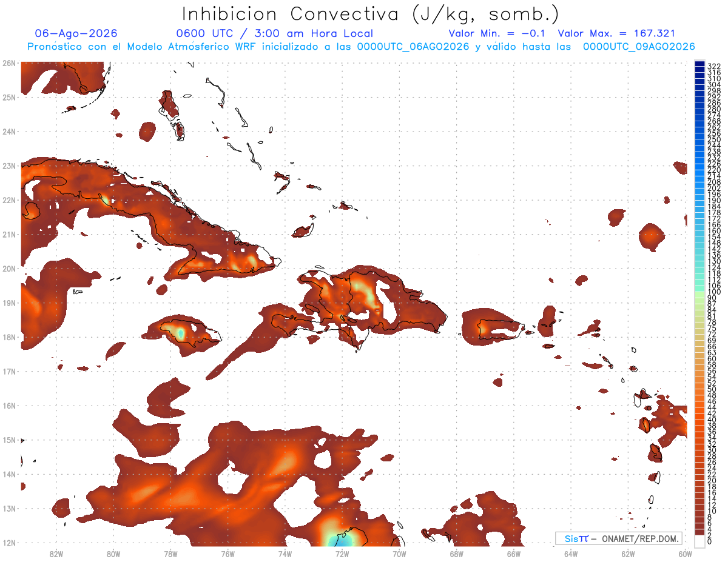The width and height of the screenshot is (728, 562).
Task: Click the 64W longitude label
Action: pos(571,554)
